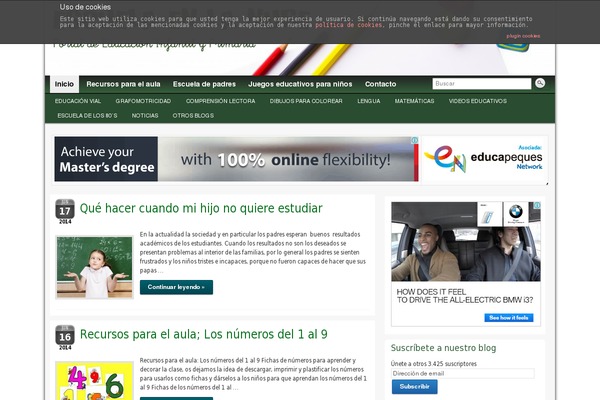Open article Recursos para el aula; Los números del 1 al 9
The image size is (600, 400).
204,334
